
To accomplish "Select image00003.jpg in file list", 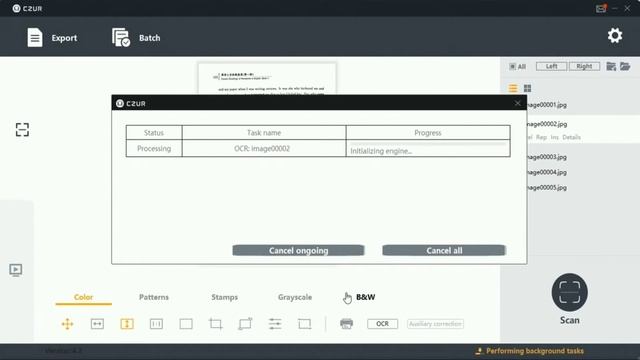I will [547, 157].
